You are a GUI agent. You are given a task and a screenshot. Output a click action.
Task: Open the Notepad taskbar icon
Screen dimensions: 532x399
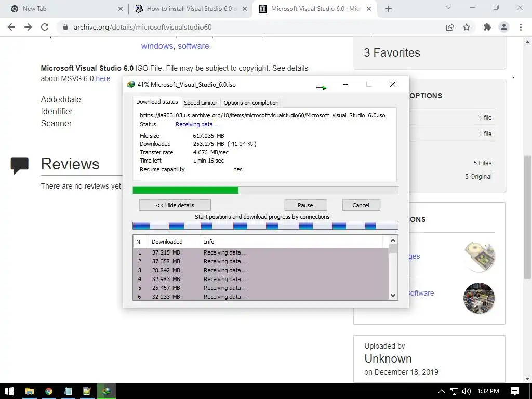(x=68, y=391)
